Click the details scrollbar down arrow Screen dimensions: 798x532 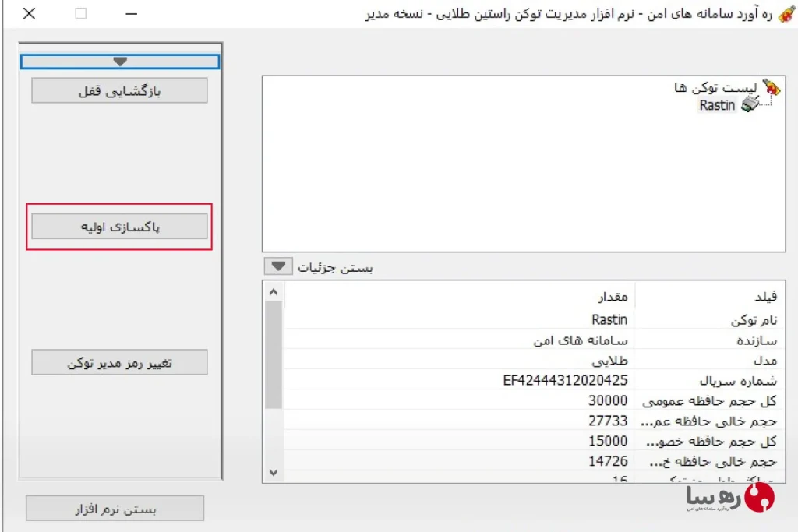click(274, 473)
